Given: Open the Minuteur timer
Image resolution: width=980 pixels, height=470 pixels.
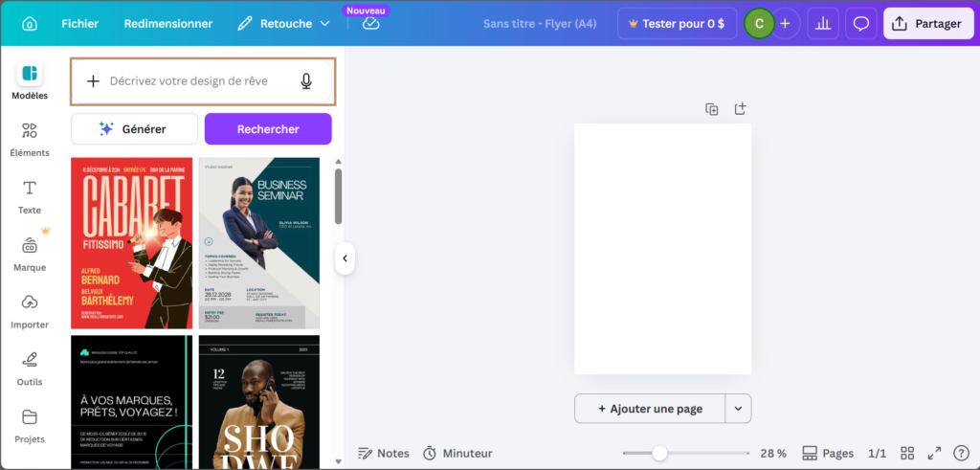Looking at the screenshot, I should pos(457,453).
